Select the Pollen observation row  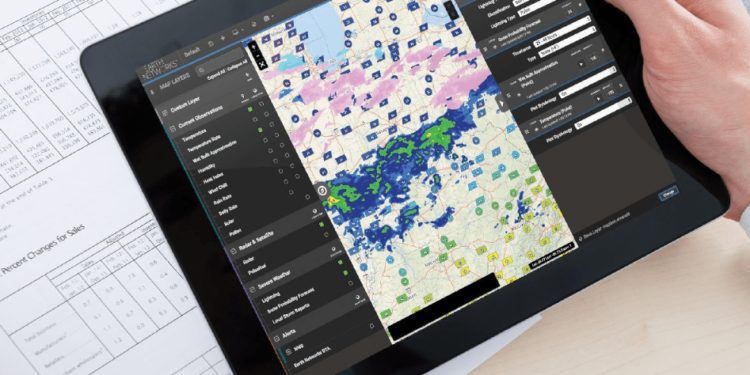pyautogui.click(x=235, y=232)
